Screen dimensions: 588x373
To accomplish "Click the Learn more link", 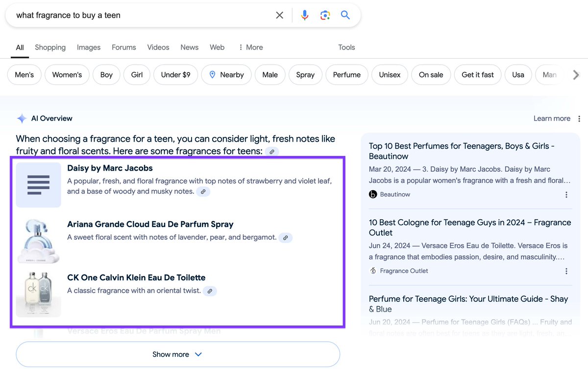I will (552, 119).
